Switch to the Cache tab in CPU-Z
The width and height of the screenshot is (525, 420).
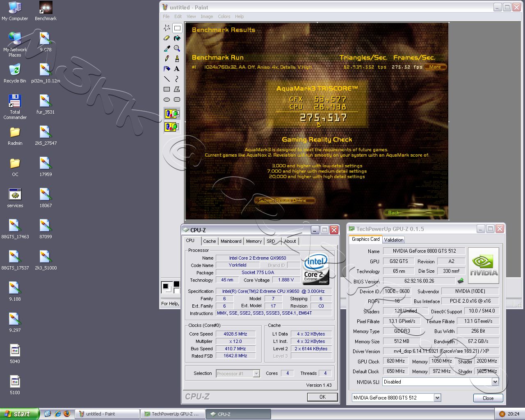pyautogui.click(x=210, y=241)
